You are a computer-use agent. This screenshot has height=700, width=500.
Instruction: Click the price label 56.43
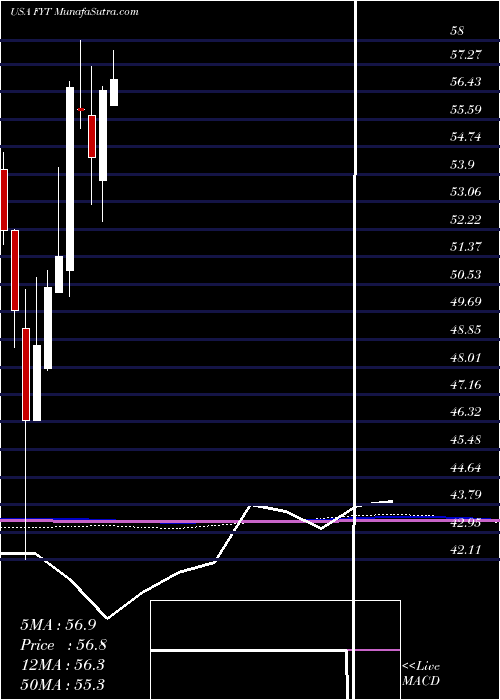(x=466, y=82)
